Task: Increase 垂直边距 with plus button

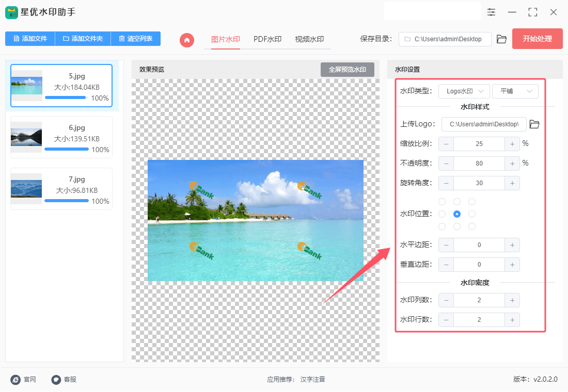Action: [x=512, y=265]
